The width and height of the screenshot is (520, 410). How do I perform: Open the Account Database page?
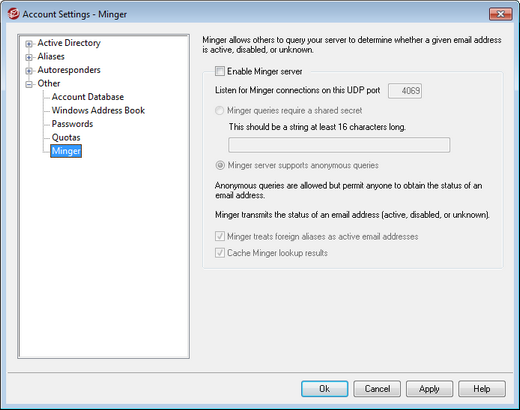tap(88, 97)
